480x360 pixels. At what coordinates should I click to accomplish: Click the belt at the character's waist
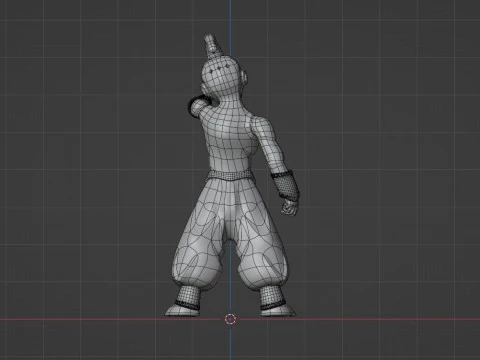click(x=229, y=175)
